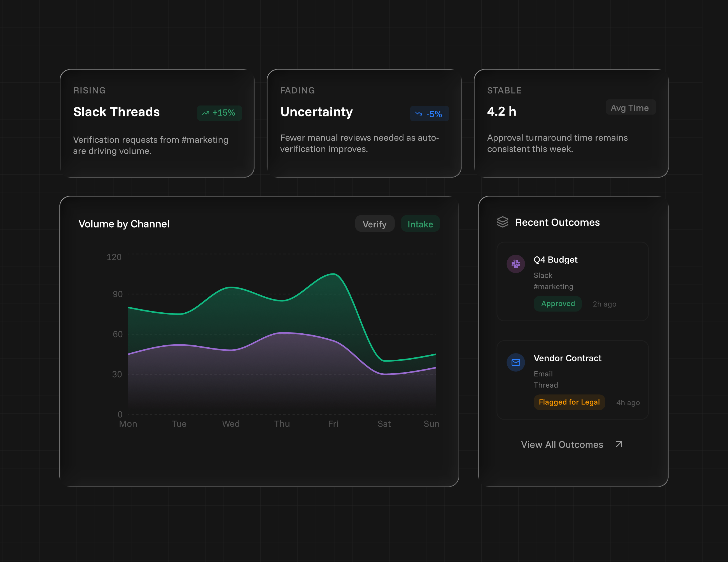Click the arrow icon beside View All Outcomes
This screenshot has width=728, height=562.
pyautogui.click(x=619, y=444)
